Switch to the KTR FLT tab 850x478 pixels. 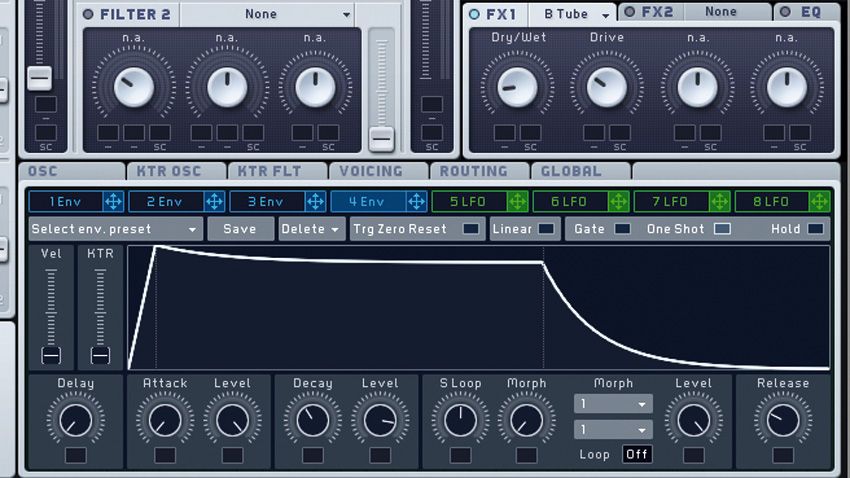(x=278, y=171)
